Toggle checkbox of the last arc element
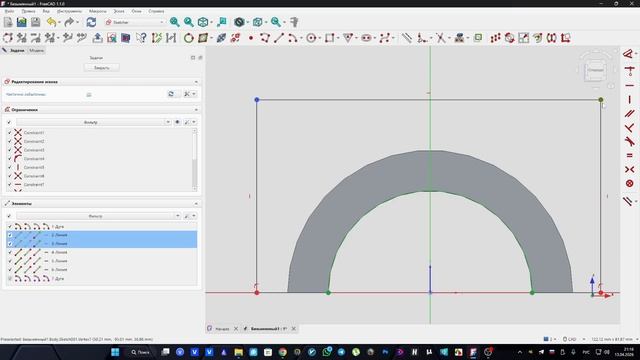This screenshot has width=640, height=360. click(10, 279)
